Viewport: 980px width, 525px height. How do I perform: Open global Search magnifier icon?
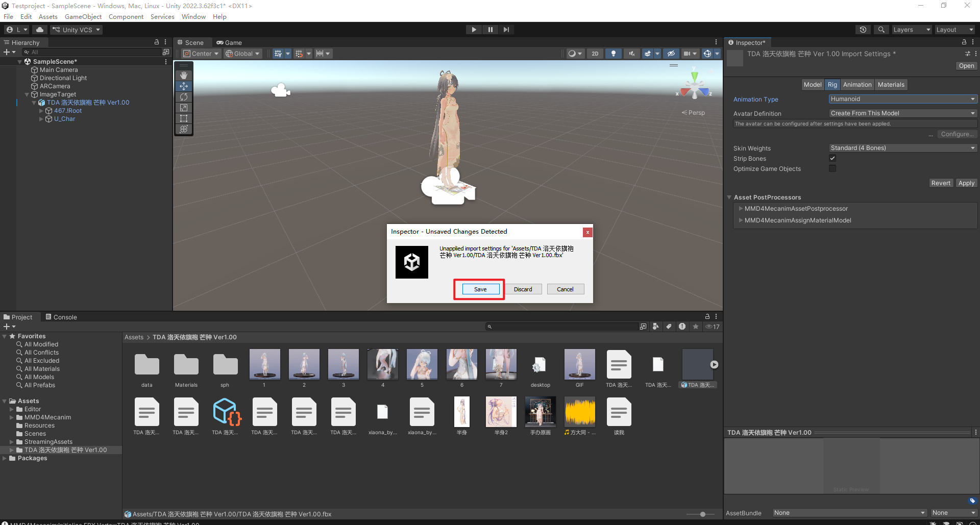tap(881, 30)
